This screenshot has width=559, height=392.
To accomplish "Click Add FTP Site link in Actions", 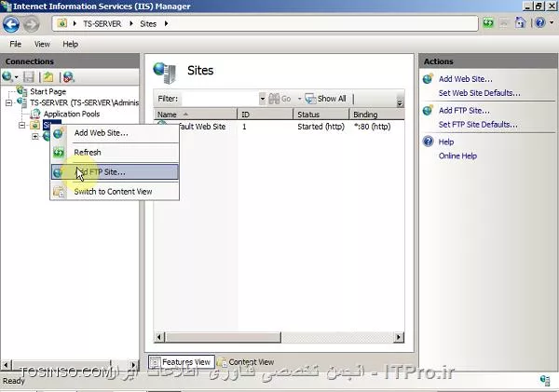I will 464,111.
